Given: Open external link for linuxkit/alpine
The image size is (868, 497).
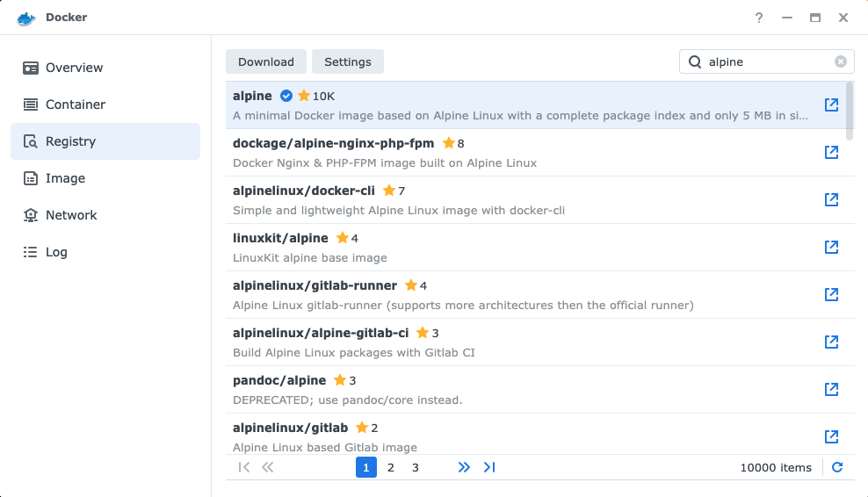Looking at the screenshot, I should [x=831, y=247].
